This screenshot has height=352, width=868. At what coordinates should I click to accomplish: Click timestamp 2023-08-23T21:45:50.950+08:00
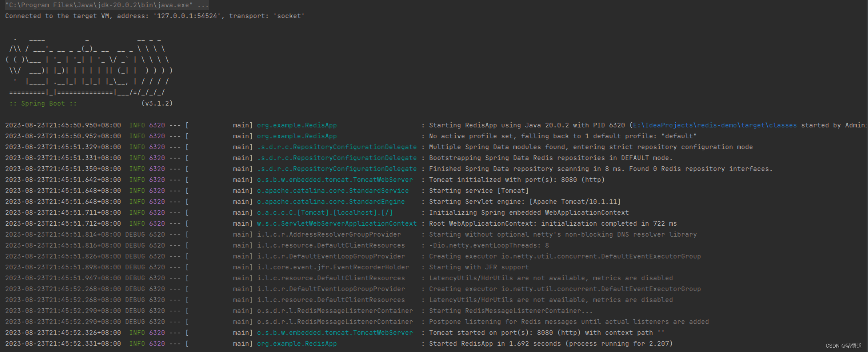point(63,125)
